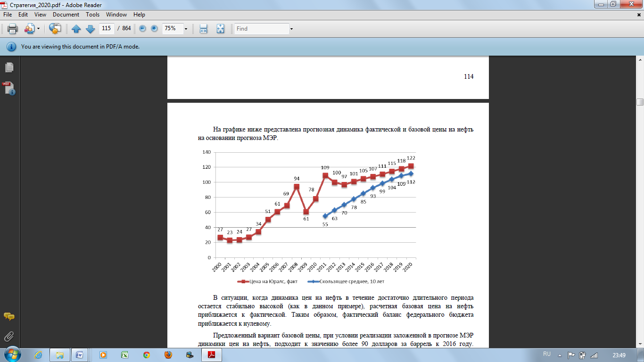The height and width of the screenshot is (362, 644).
Task: Click the data label 55 on the chart
Action: click(325, 224)
